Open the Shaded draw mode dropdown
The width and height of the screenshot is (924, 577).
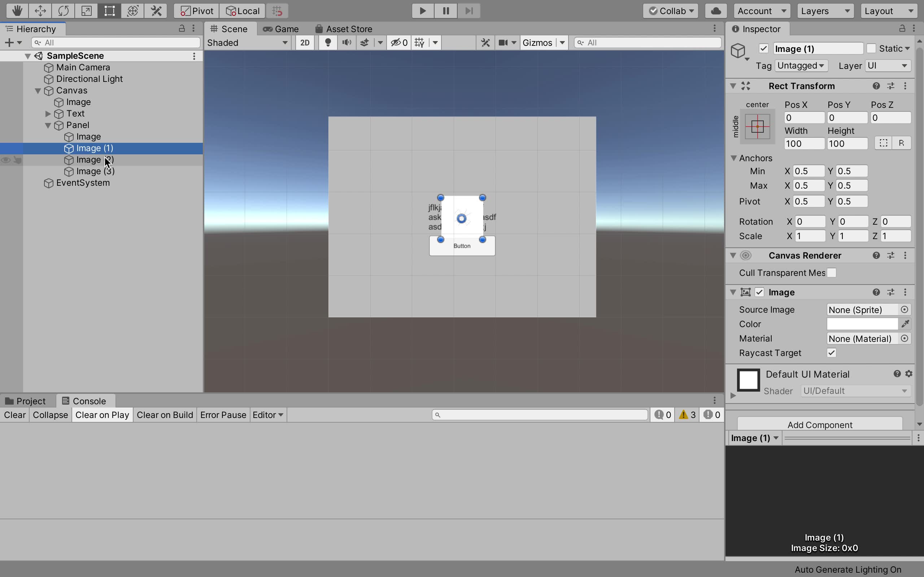coord(247,42)
